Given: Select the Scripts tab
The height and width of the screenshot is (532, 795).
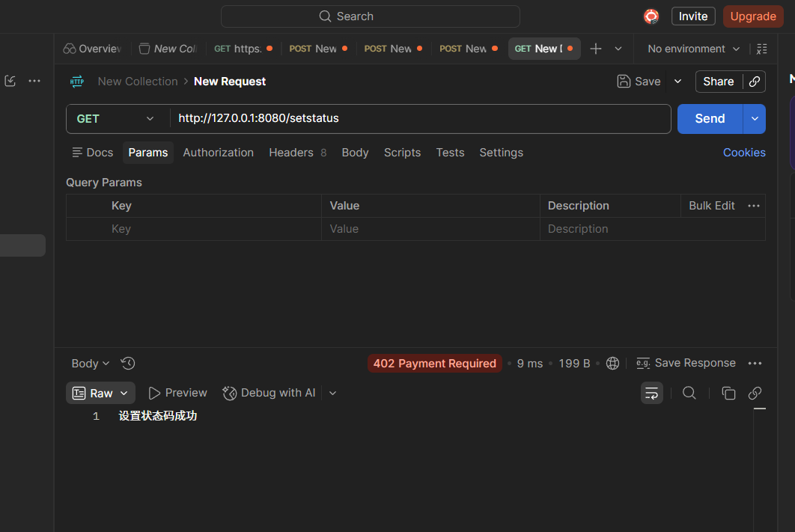Looking at the screenshot, I should (402, 153).
